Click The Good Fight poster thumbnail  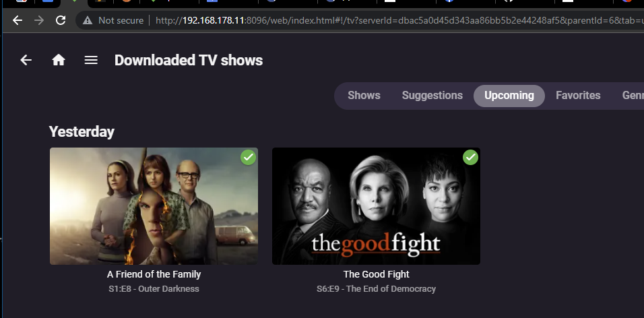click(376, 206)
